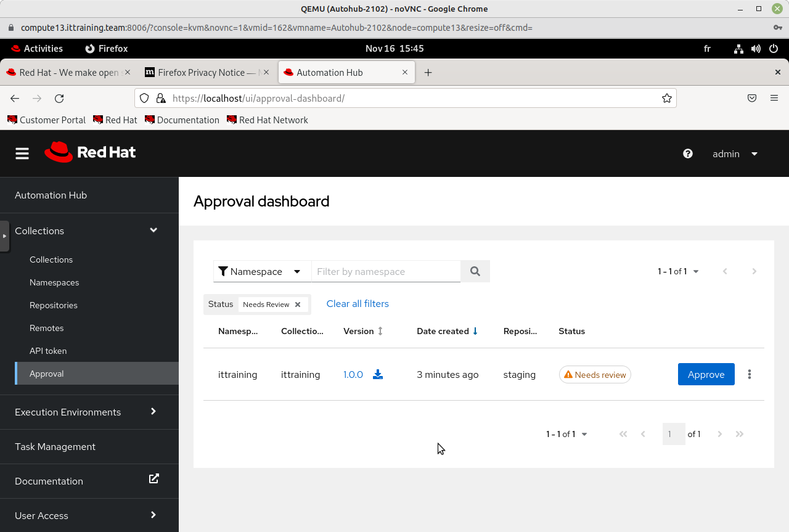Approve the ittraining collection

[x=706, y=374]
